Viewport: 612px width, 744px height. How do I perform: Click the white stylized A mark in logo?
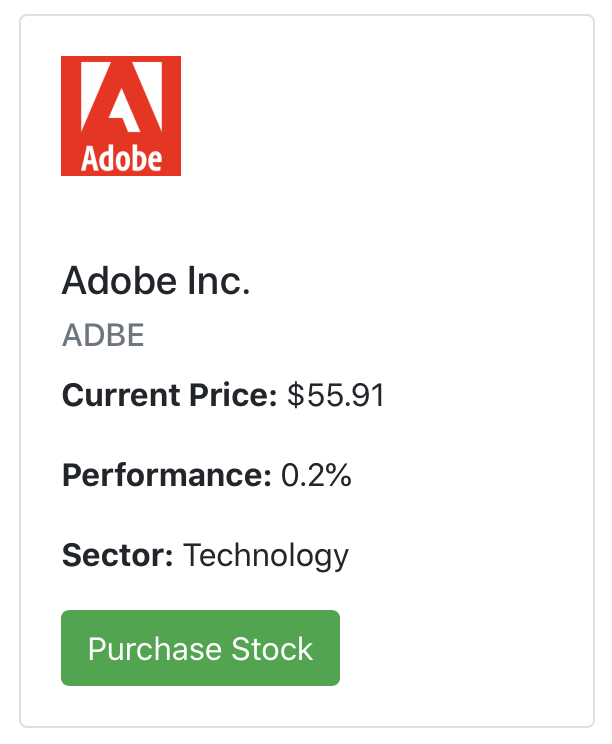[x=121, y=96]
